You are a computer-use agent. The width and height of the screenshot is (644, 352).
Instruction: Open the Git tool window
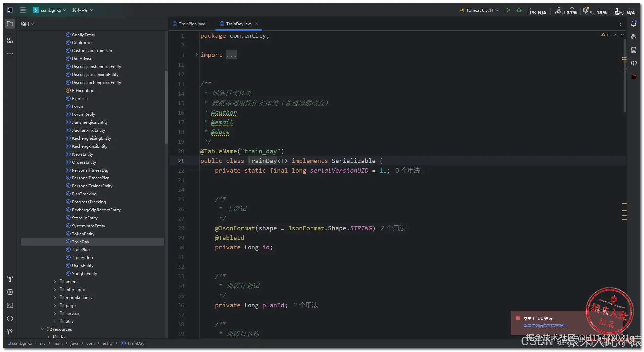click(10, 332)
